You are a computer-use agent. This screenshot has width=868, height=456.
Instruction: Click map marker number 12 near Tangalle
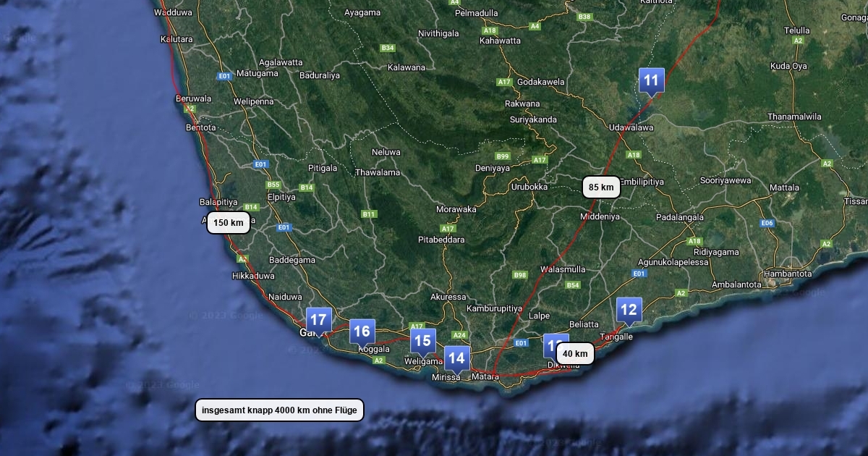click(x=629, y=311)
